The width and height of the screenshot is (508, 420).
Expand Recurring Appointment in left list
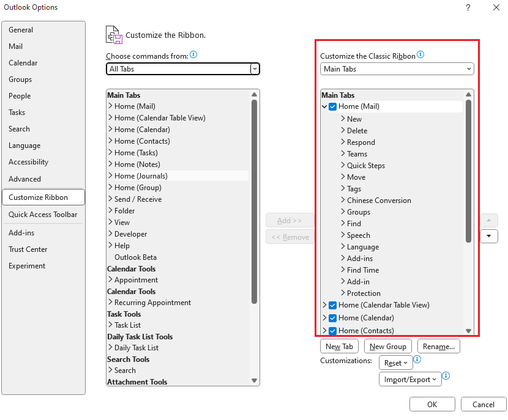[x=110, y=302]
